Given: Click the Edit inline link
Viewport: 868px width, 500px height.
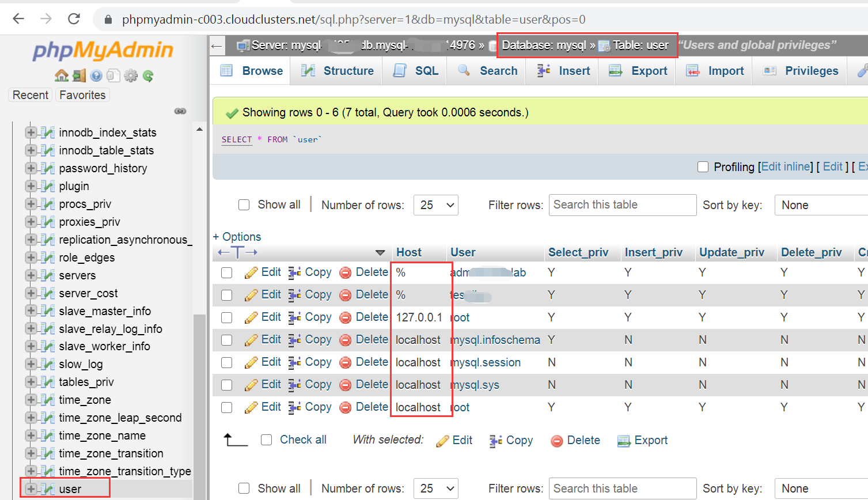Looking at the screenshot, I should pos(786,166).
